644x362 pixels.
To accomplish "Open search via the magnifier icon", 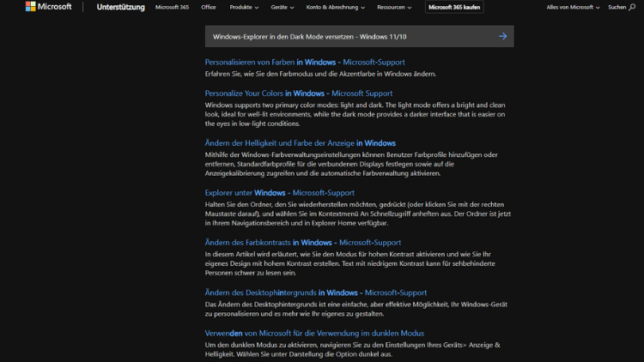I will (x=632, y=7).
